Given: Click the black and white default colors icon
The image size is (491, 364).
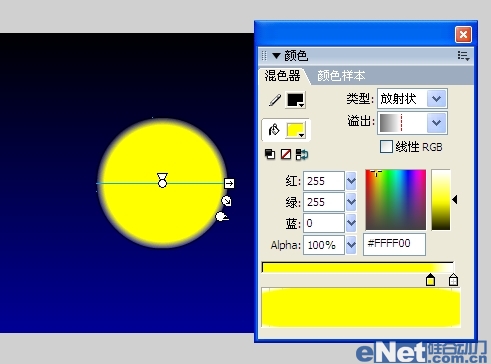Looking at the screenshot, I should 270,154.
